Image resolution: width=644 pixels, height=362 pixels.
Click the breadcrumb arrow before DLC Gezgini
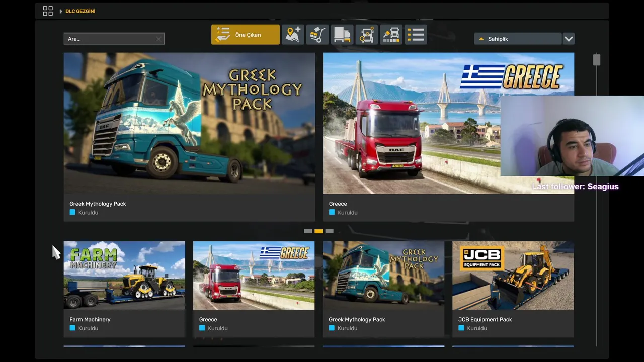click(x=61, y=11)
